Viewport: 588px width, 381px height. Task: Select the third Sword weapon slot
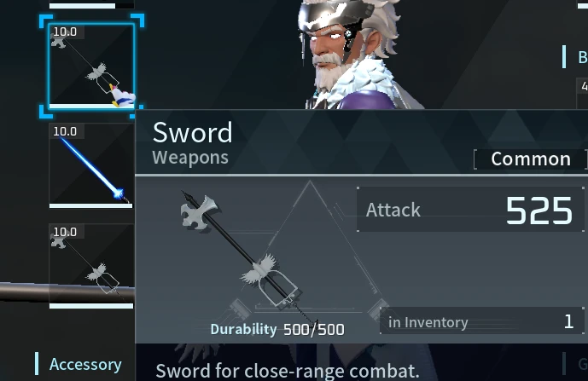pyautogui.click(x=91, y=266)
